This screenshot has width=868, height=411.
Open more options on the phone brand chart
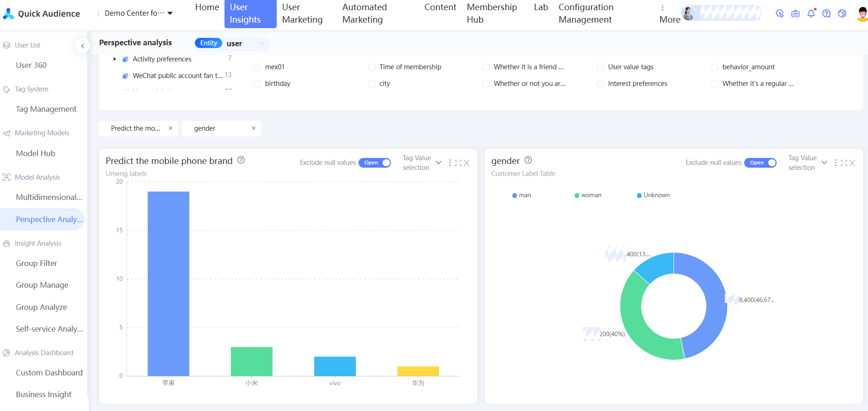point(450,163)
